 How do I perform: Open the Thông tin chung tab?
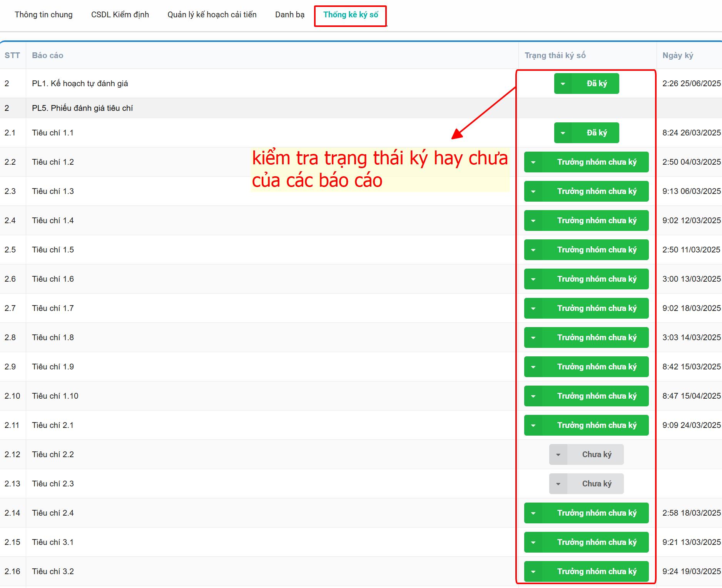coord(43,15)
